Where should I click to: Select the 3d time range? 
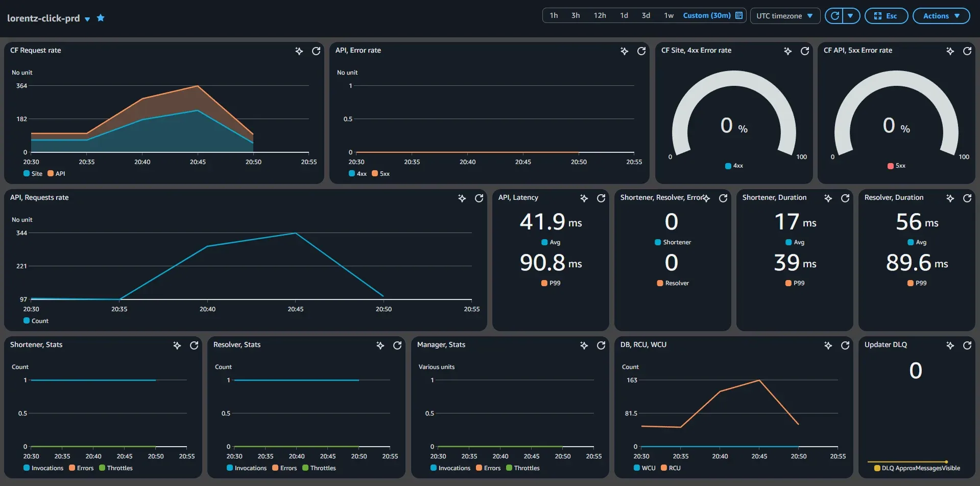(646, 15)
